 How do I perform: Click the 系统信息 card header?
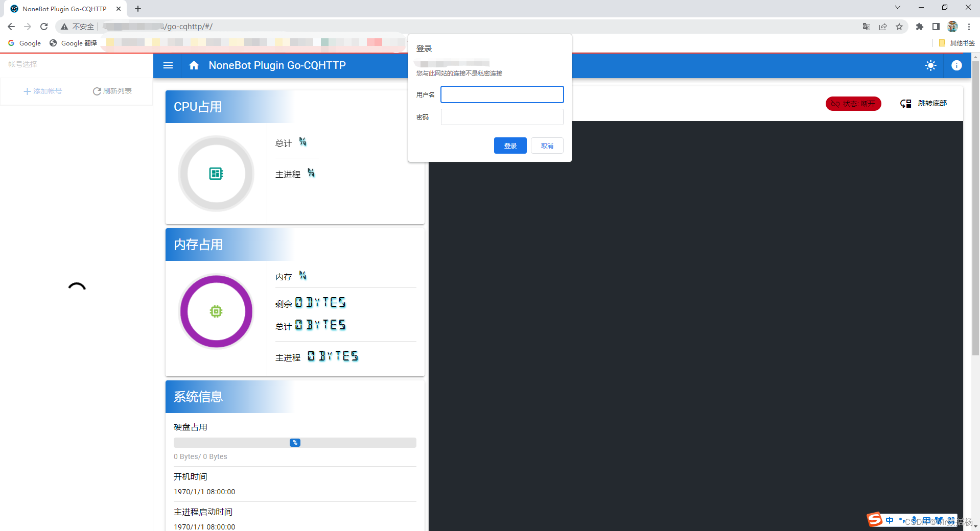tap(295, 397)
